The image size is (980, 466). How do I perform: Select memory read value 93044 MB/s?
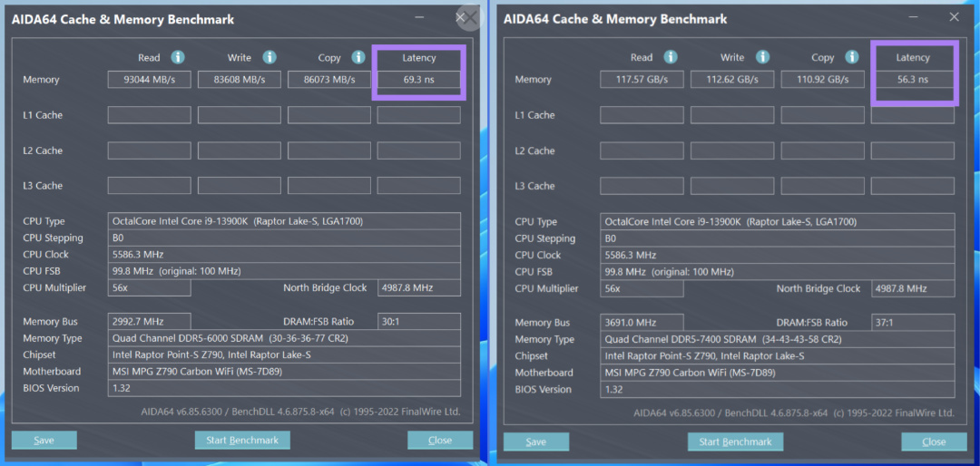150,80
